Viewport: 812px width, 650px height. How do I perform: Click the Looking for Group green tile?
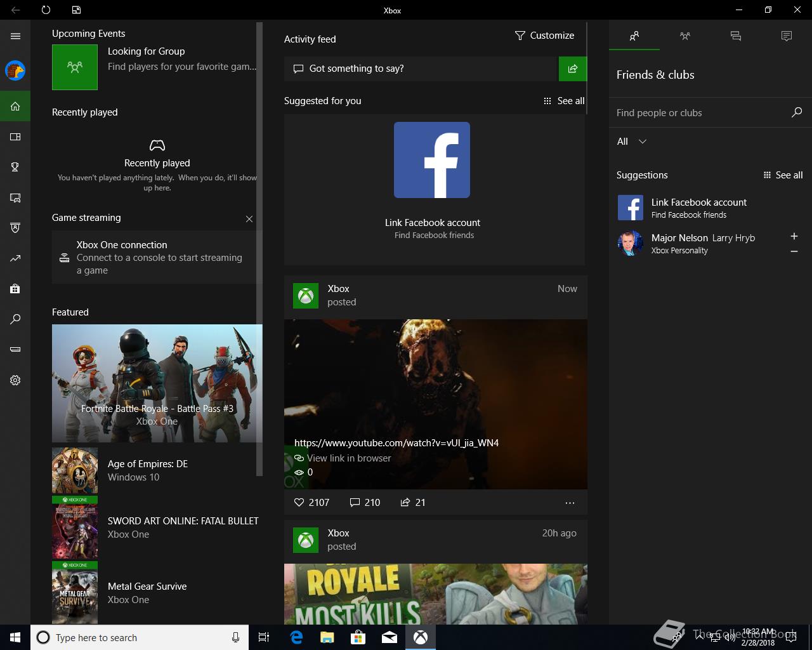click(75, 67)
